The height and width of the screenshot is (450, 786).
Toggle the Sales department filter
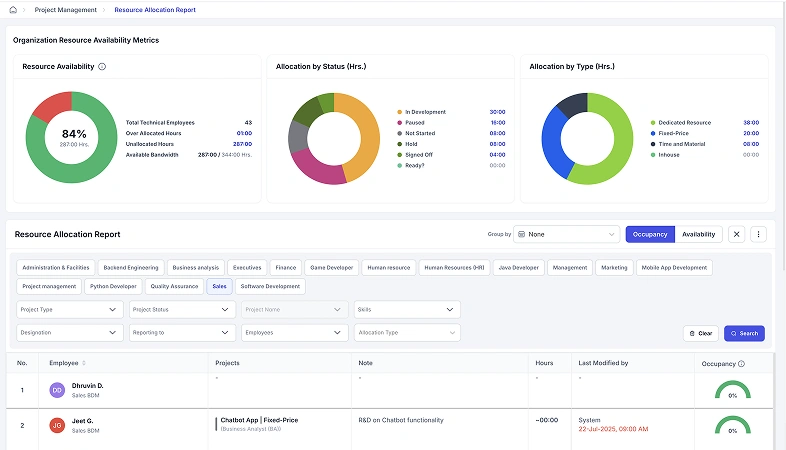218,286
